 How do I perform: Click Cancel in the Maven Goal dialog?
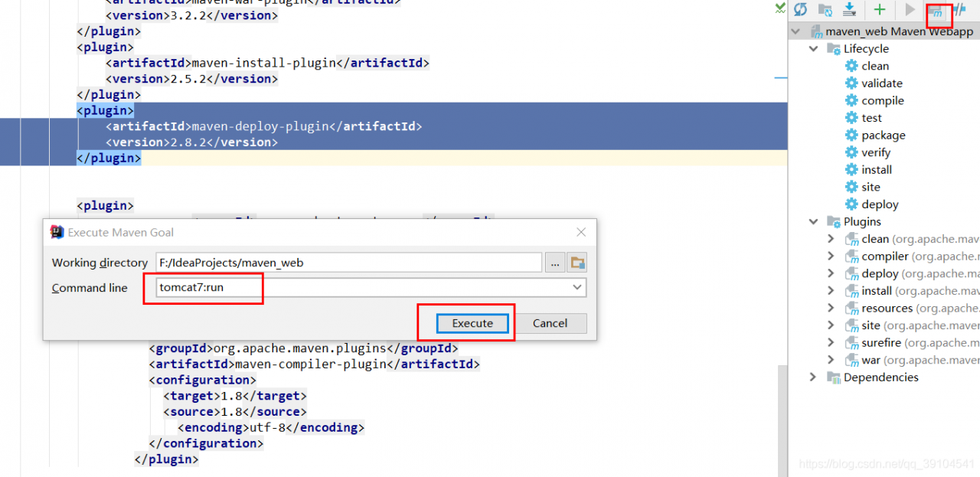pos(550,323)
